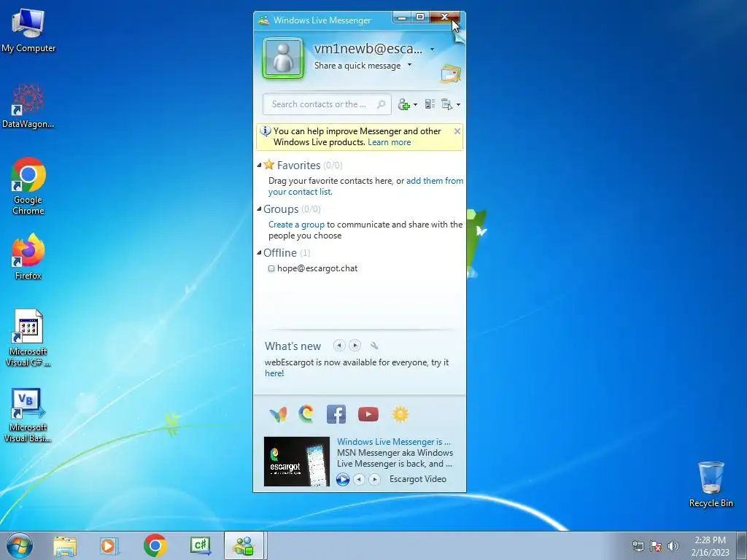Open the weather sun tab icon

click(x=400, y=414)
